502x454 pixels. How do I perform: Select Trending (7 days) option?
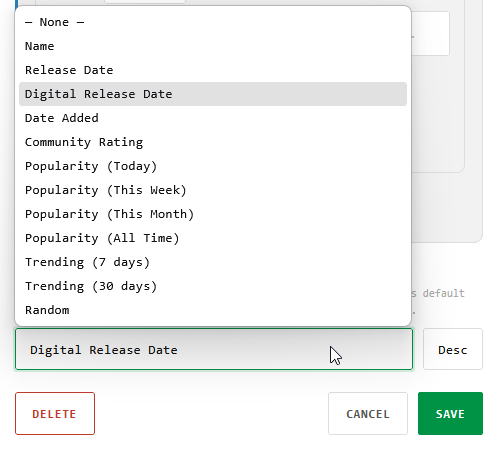pos(213,262)
